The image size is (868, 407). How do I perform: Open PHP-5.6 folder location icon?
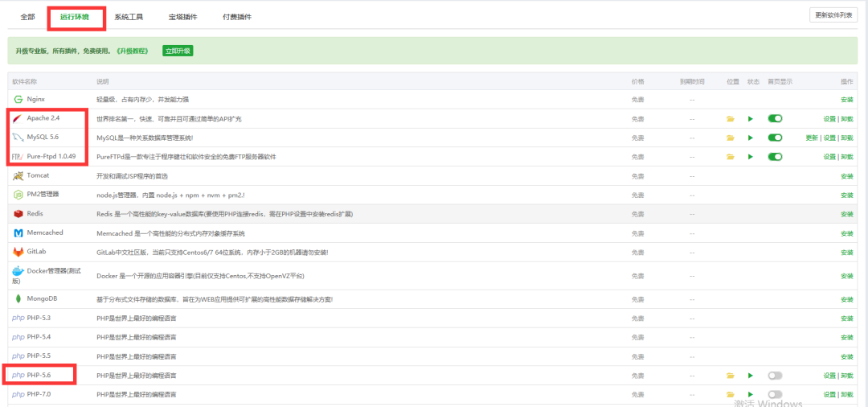coord(730,376)
